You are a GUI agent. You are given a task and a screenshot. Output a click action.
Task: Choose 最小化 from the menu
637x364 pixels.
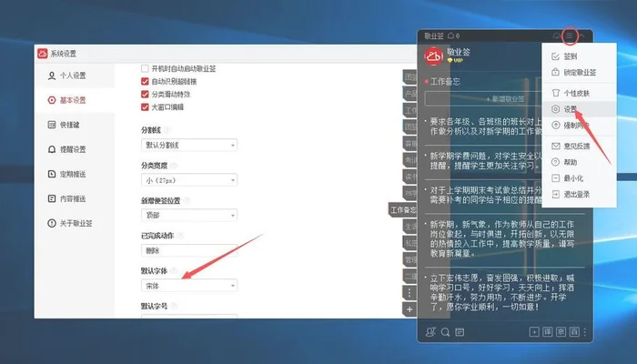click(579, 178)
